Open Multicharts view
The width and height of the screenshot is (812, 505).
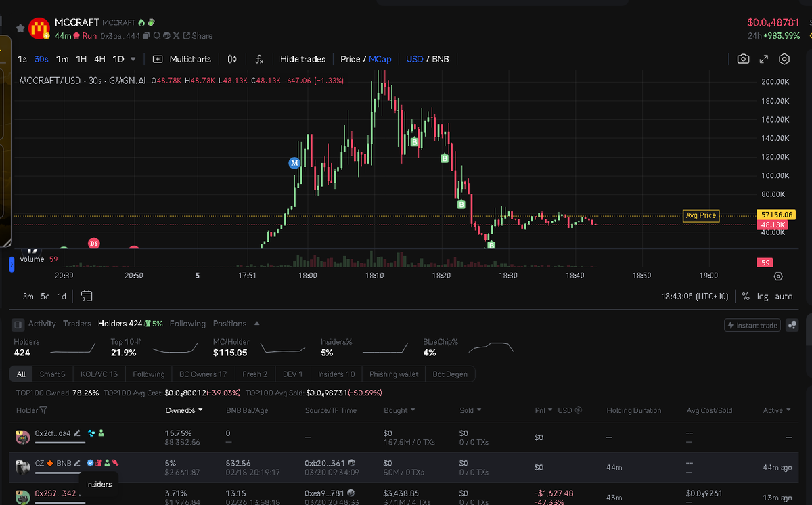182,59
